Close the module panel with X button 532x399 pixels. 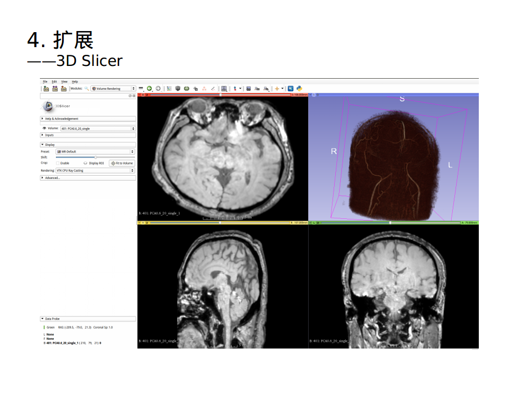click(134, 96)
